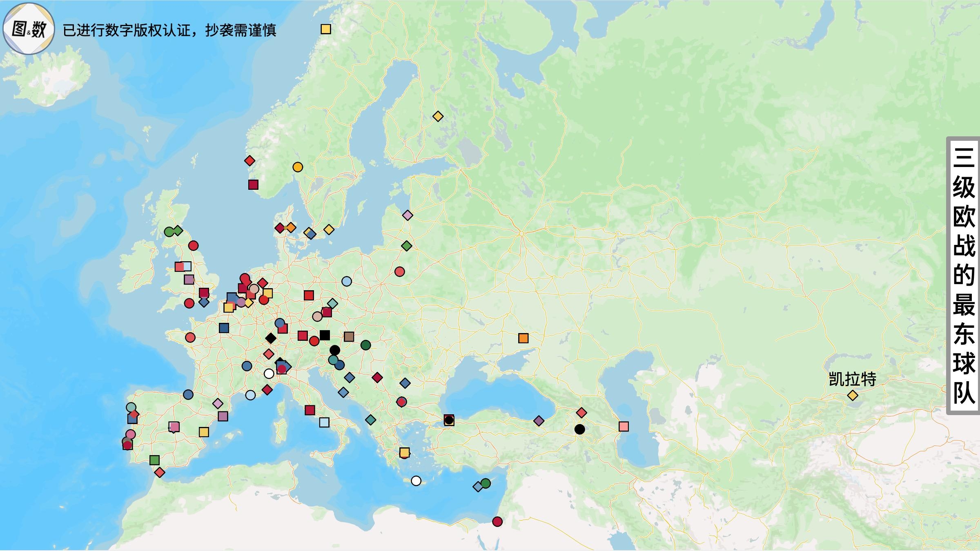The height and width of the screenshot is (551, 980).
Task: Select the 凯拉特 text label
Action: 853,379
